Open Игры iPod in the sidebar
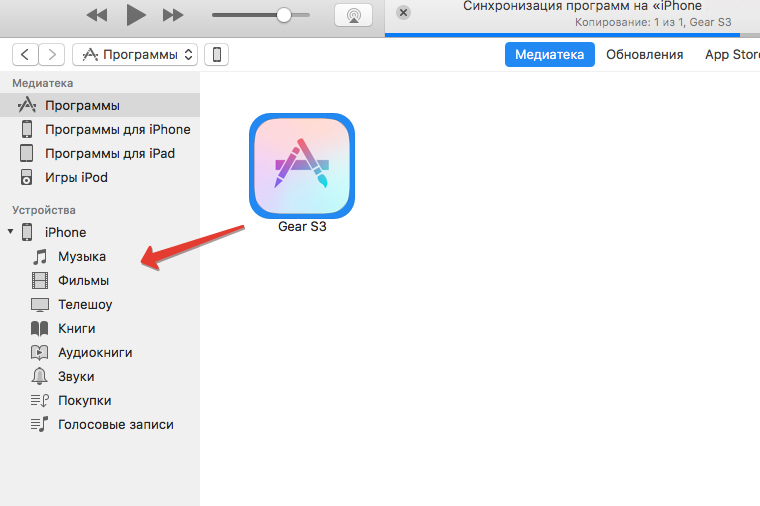The height and width of the screenshot is (506, 760). click(x=100, y=177)
